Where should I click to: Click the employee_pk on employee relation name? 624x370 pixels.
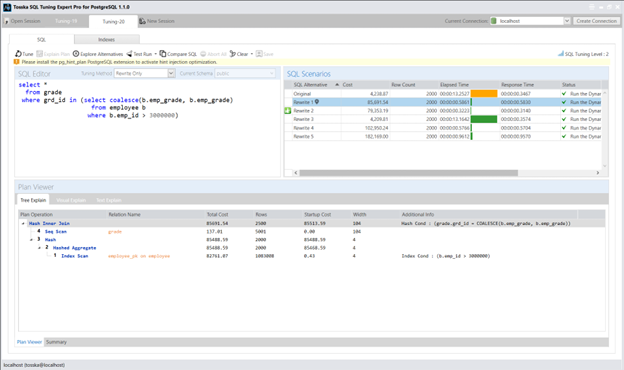[139, 256]
